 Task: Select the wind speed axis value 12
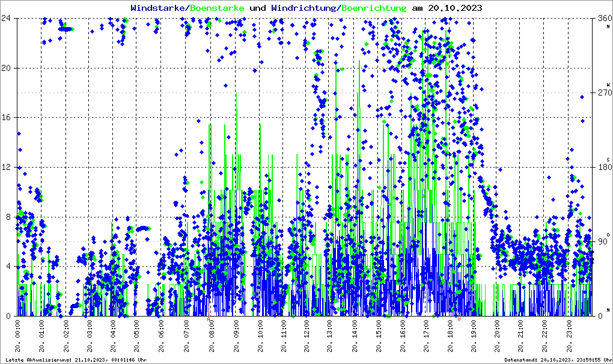pos(6,167)
